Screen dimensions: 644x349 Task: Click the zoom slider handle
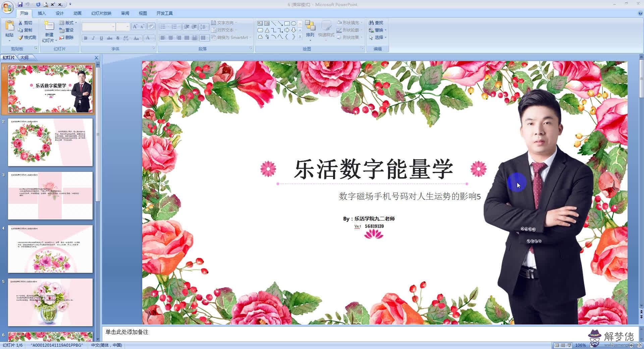point(612,345)
